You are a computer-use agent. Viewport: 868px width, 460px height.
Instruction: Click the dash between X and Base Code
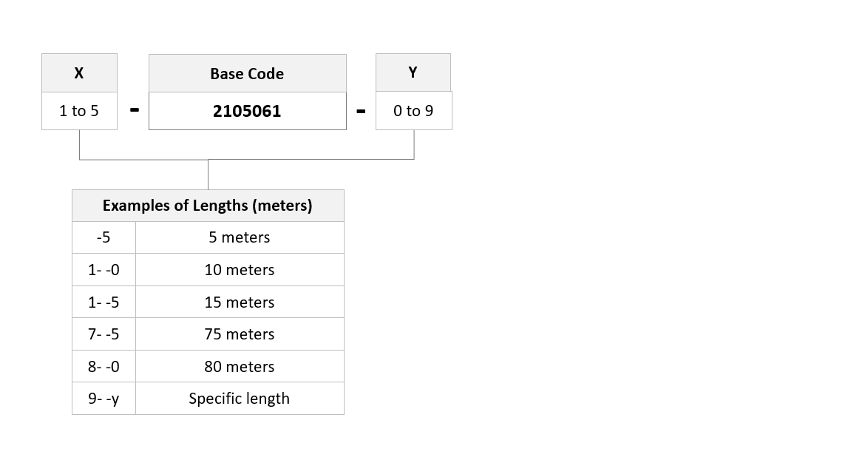(x=134, y=110)
